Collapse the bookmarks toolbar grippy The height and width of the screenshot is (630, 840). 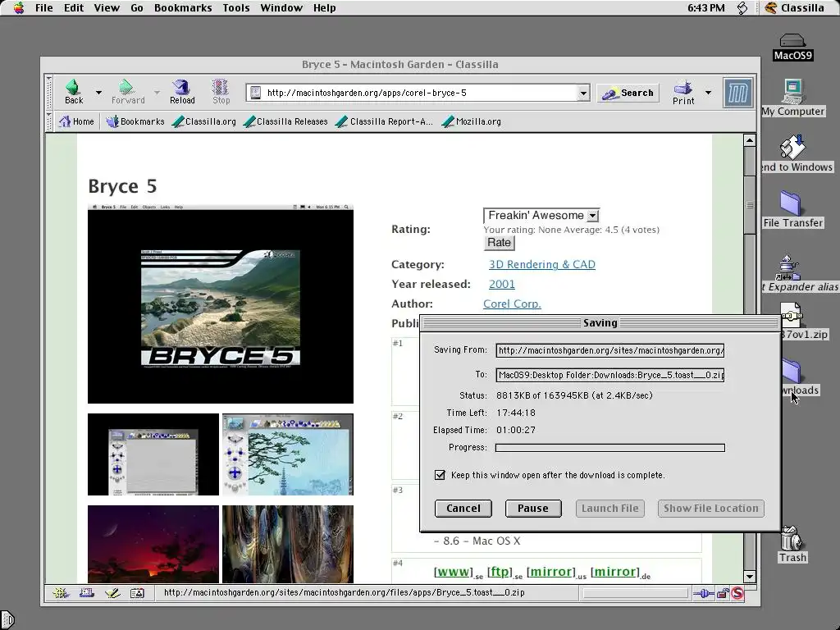click(49, 121)
